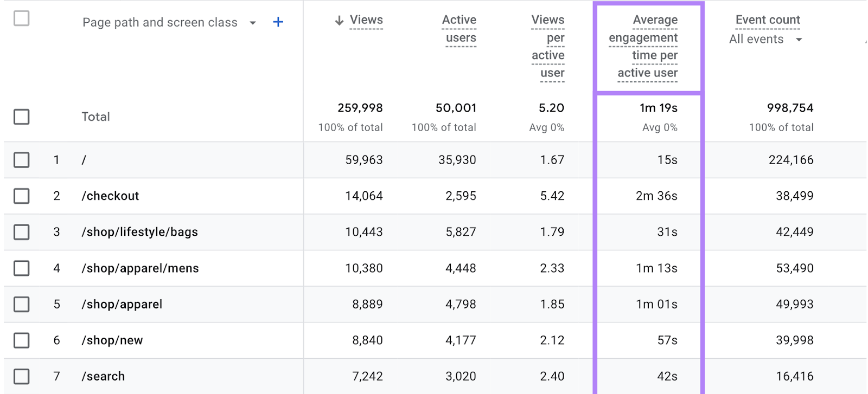Image resolution: width=868 pixels, height=394 pixels.
Task: Check the Total row checkbox
Action: coord(22,117)
